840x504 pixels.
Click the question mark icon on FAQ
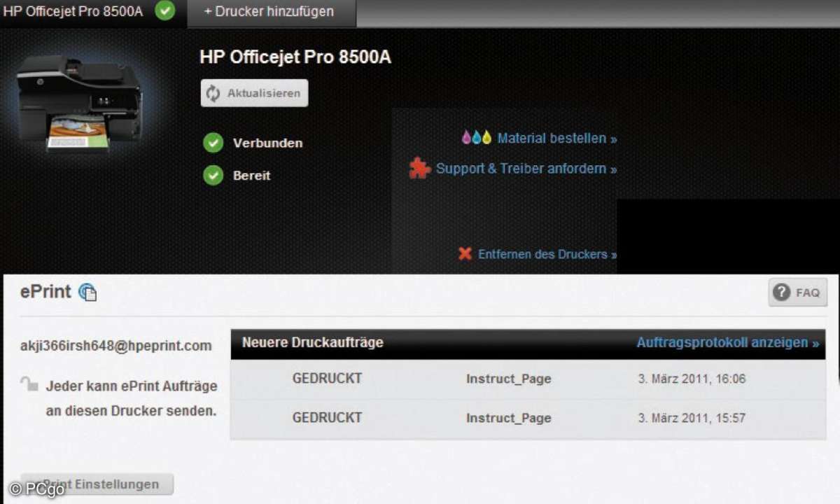[782, 293]
